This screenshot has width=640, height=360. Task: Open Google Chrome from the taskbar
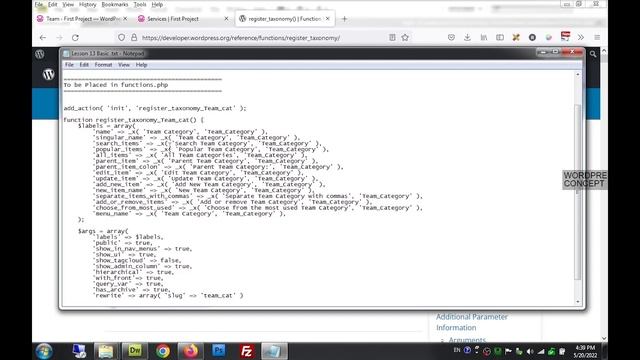[x=162, y=351]
